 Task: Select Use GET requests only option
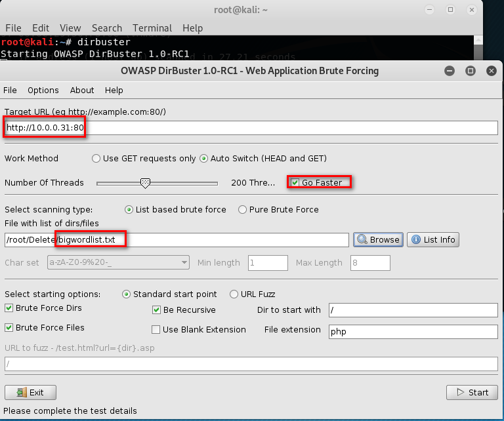tap(96, 158)
